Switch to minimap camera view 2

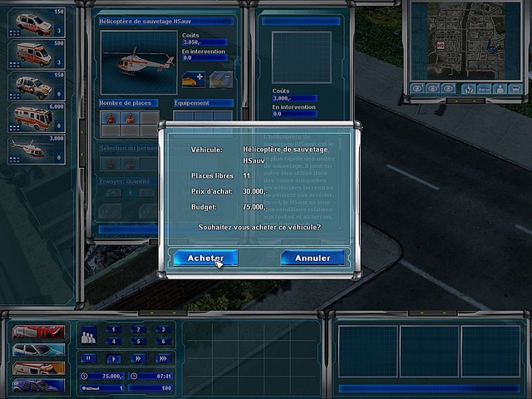point(432,89)
